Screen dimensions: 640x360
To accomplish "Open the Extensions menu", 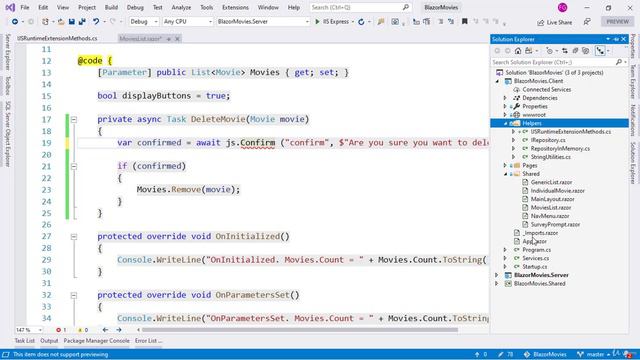I will pos(235,7).
